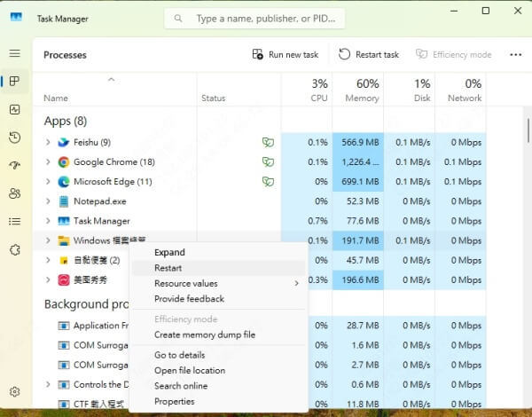Image resolution: width=532 pixels, height=417 pixels.
Task: Expand the Google Chrome process group
Action: 48,162
